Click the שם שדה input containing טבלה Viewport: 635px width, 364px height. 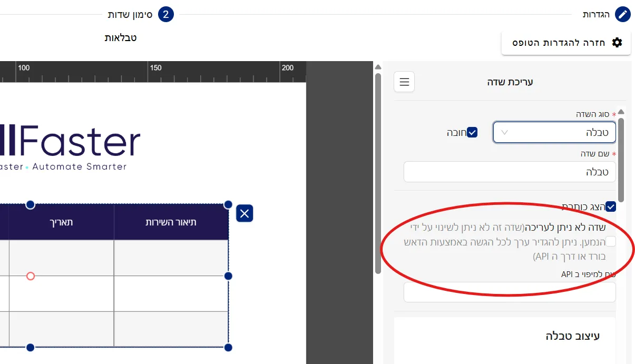[x=509, y=171]
